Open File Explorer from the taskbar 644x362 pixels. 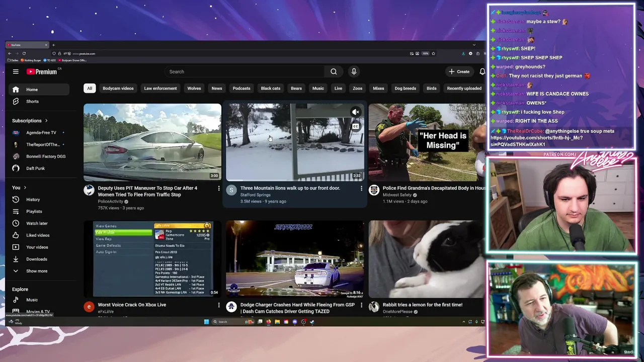click(x=277, y=322)
